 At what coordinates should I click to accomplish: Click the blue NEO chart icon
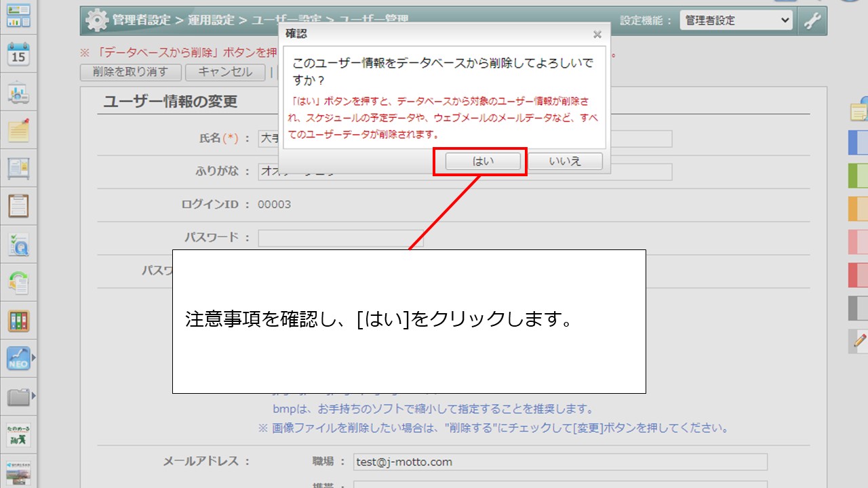coord(18,358)
